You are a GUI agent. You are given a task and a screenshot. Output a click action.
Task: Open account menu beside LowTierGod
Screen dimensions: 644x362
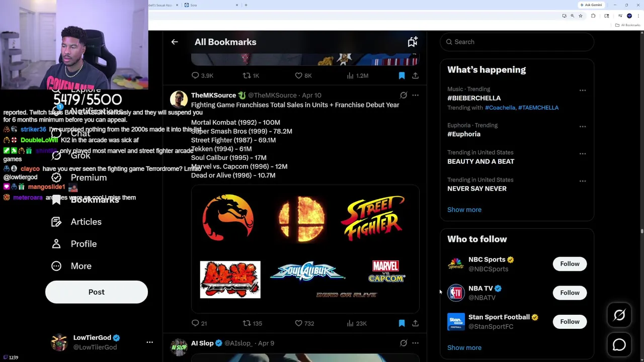tap(149, 342)
